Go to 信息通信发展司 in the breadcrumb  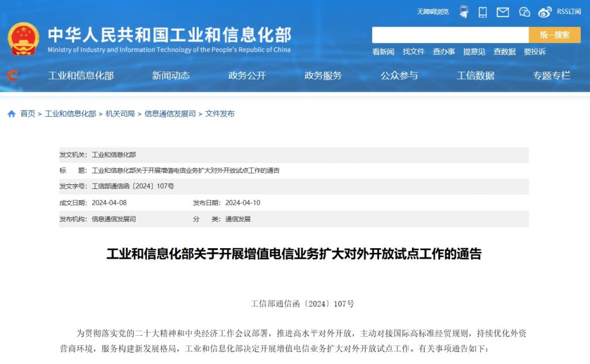(x=170, y=114)
